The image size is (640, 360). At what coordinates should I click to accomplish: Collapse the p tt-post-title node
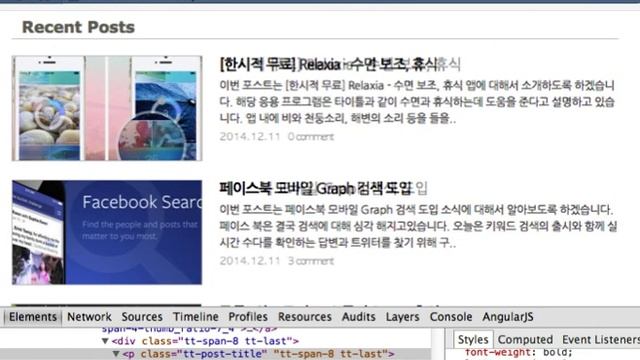point(116,354)
